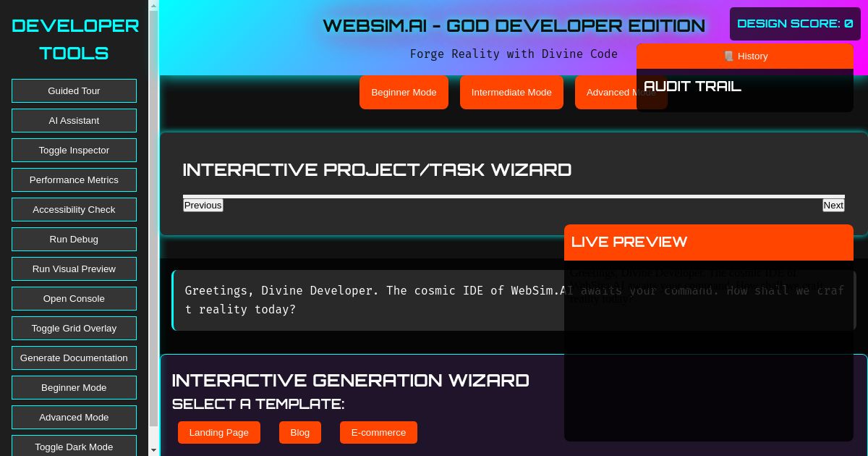
Task: Click the Design Score badge
Action: tap(795, 24)
